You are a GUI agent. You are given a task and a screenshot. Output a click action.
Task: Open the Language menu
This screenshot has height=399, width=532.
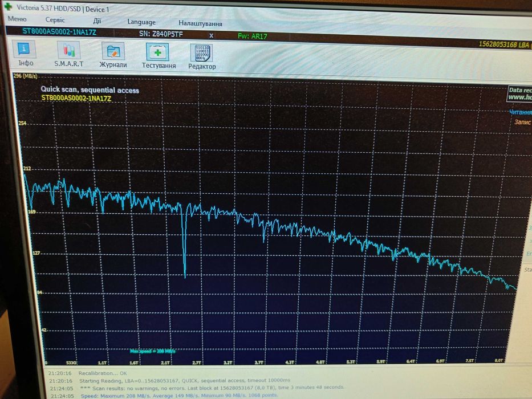point(141,22)
